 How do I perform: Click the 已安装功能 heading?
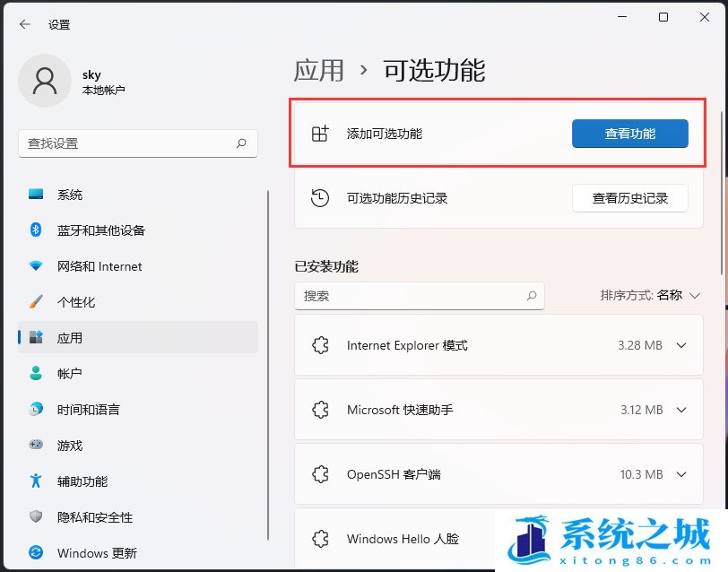tap(326, 266)
